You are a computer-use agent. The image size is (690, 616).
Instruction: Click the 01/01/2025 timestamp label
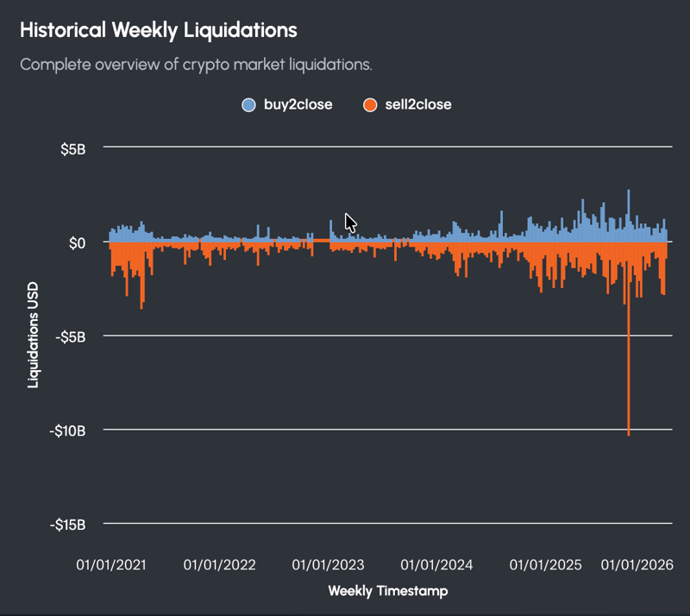544,565
